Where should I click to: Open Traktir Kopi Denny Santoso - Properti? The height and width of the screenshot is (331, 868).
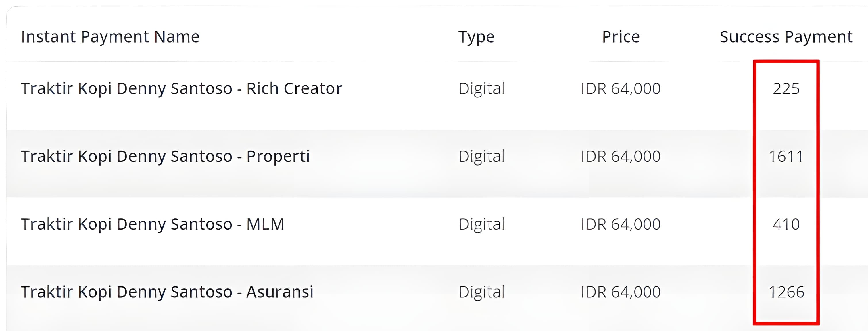click(165, 157)
